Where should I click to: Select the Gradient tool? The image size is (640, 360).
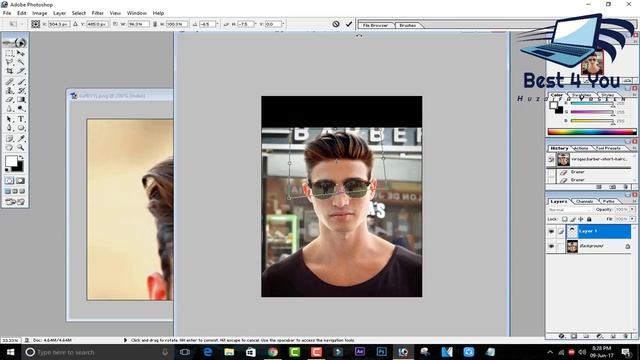(21, 100)
